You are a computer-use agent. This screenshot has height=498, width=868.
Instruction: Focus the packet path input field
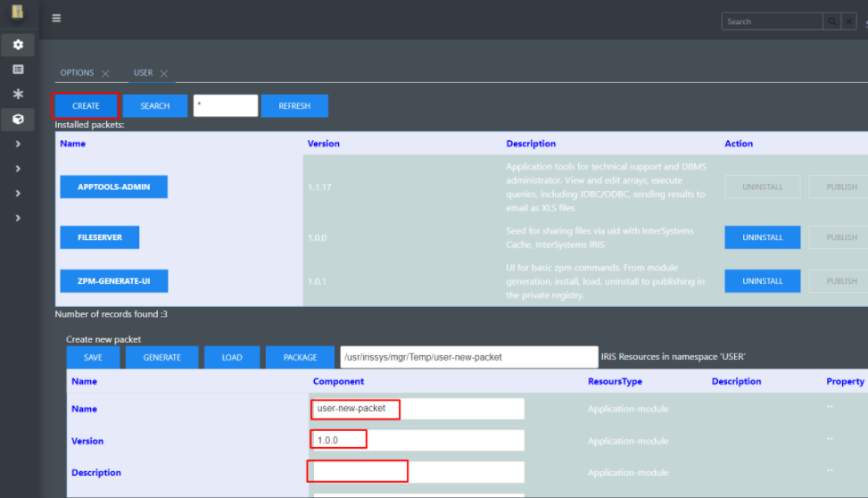pyautogui.click(x=469, y=357)
